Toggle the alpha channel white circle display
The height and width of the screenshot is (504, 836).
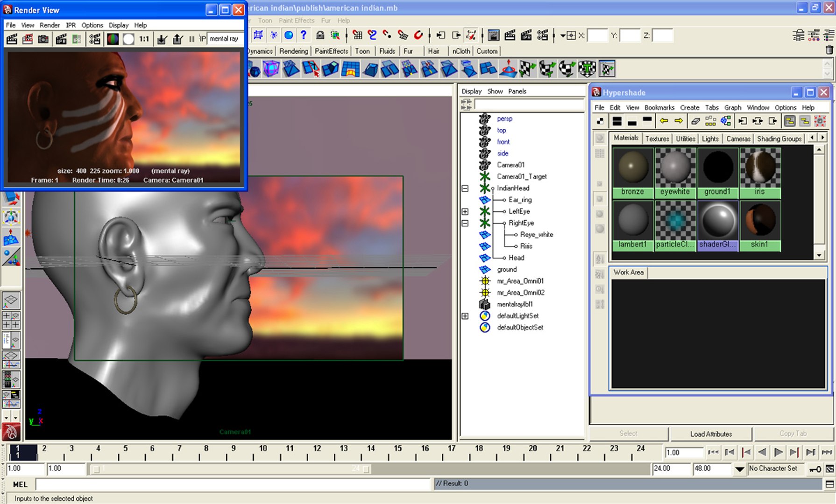128,39
